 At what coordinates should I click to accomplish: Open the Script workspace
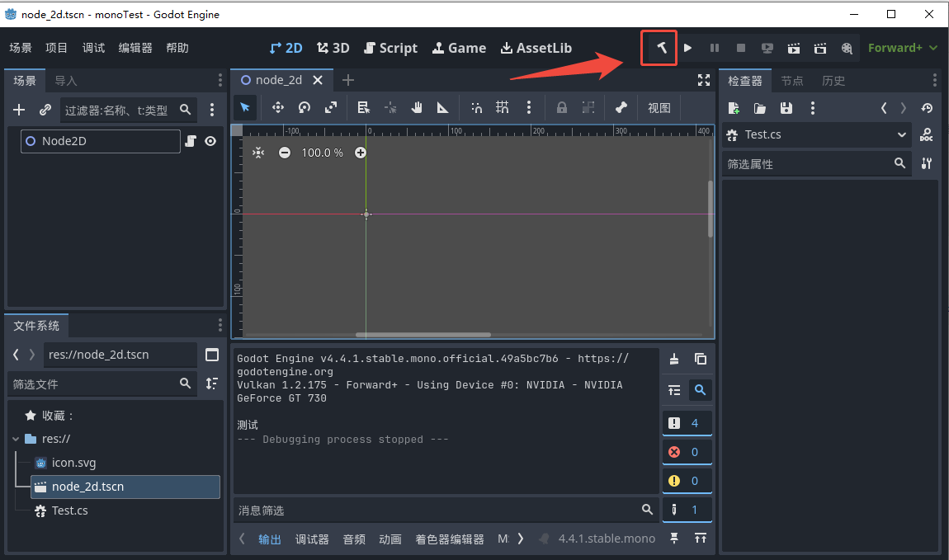(390, 48)
